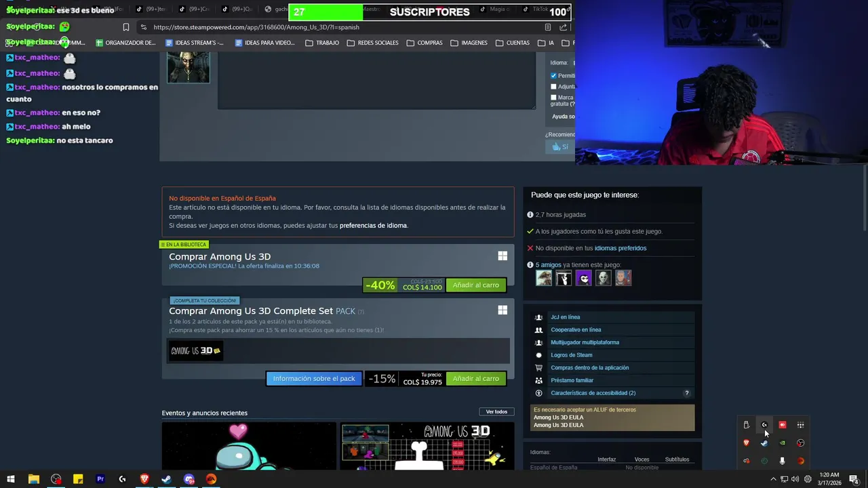This screenshot has width=868, height=488.
Task: Click Safely Remove Hardware tray icon
Action: pyautogui.click(x=746, y=425)
